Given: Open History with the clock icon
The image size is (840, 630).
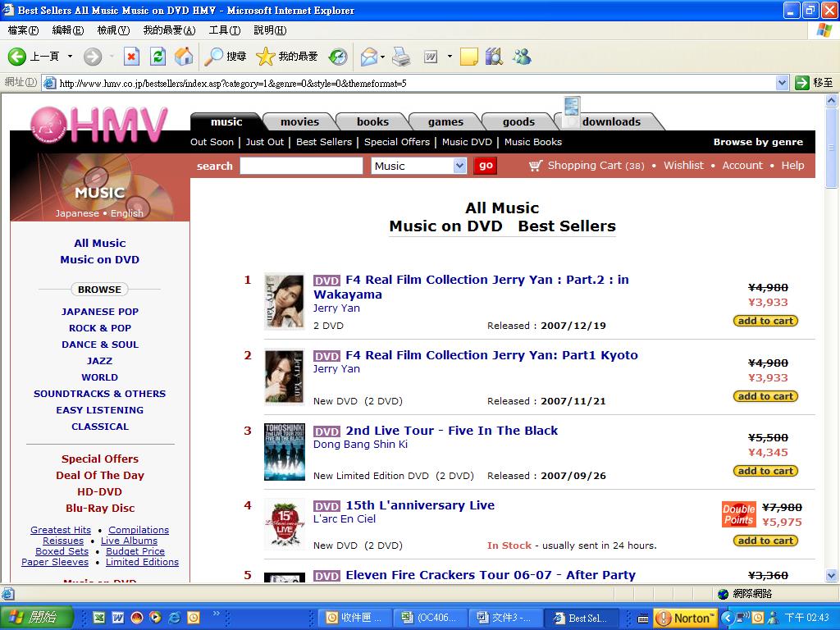Looking at the screenshot, I should tap(338, 57).
